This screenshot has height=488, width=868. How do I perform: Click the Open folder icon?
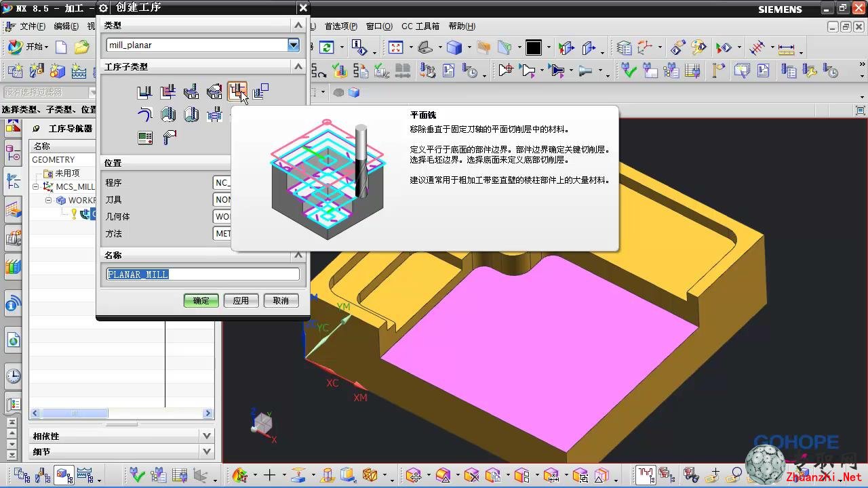click(81, 47)
